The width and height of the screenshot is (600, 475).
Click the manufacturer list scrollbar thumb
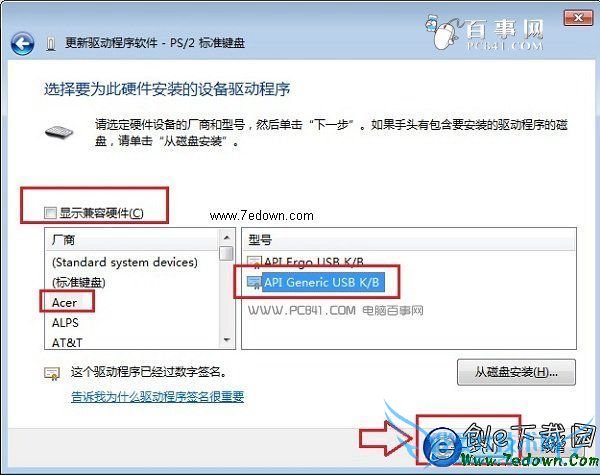(227, 253)
